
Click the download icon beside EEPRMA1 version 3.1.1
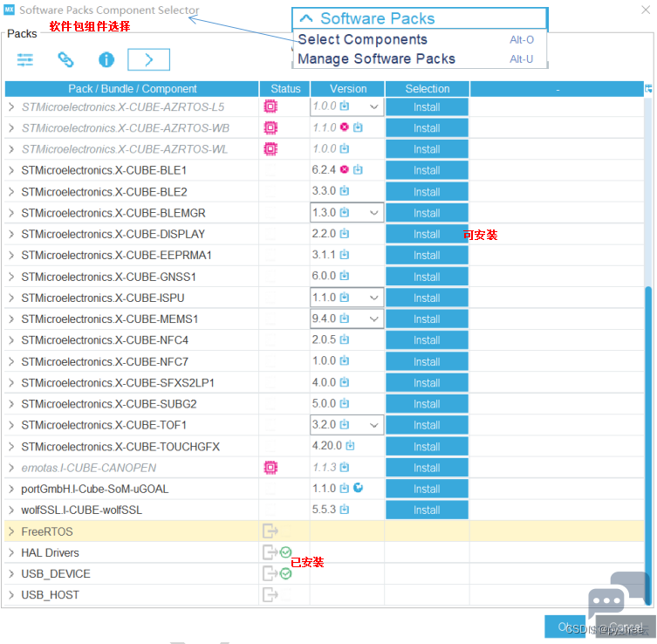pyautogui.click(x=345, y=254)
